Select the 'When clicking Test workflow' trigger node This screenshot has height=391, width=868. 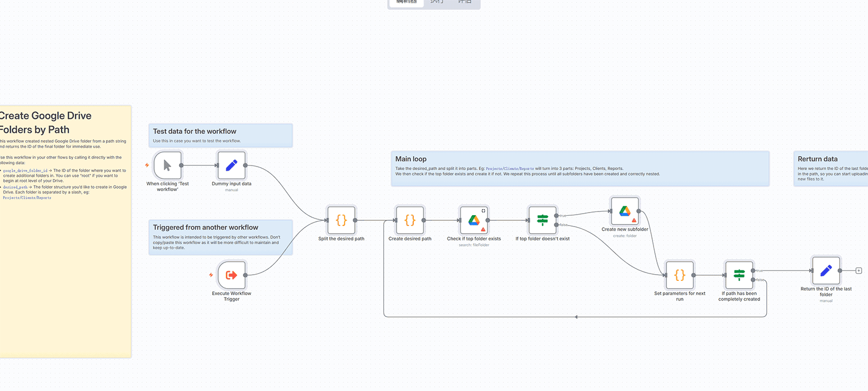click(167, 166)
